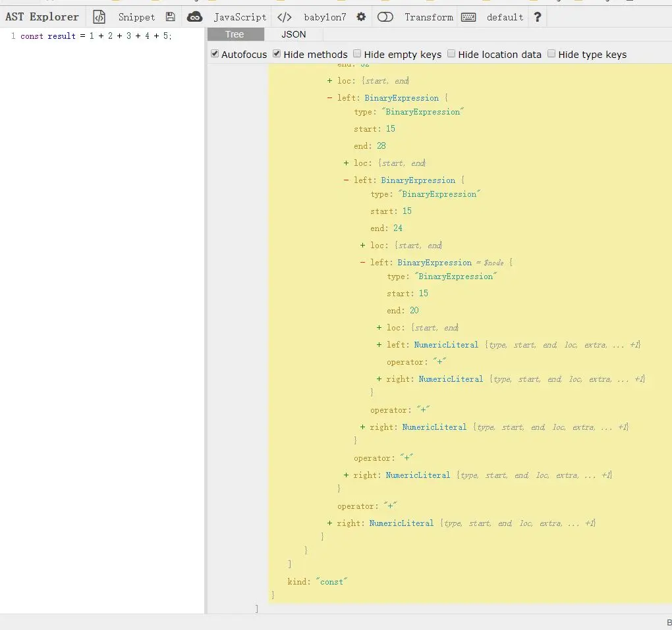Enable Hide empty keys checkbox
Screen dimensions: 672x630
(x=357, y=53)
